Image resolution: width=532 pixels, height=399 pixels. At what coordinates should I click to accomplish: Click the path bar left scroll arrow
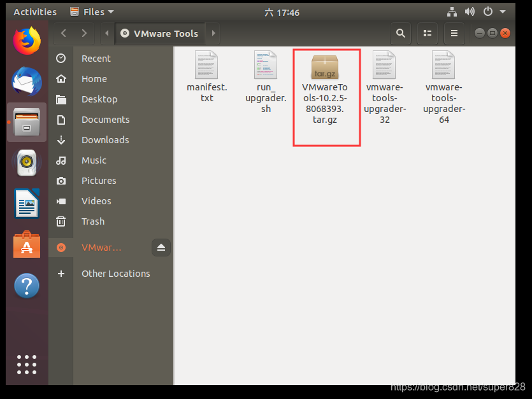click(x=107, y=33)
